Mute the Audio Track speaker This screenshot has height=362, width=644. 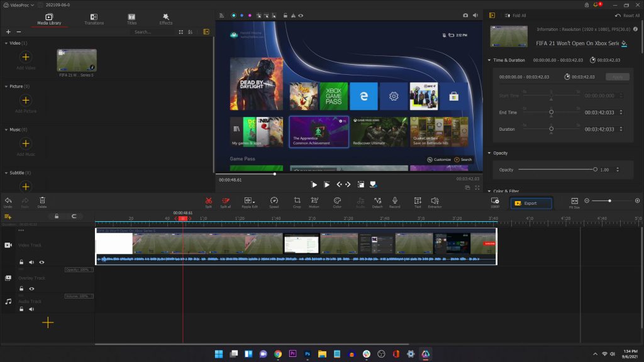pos(31,309)
